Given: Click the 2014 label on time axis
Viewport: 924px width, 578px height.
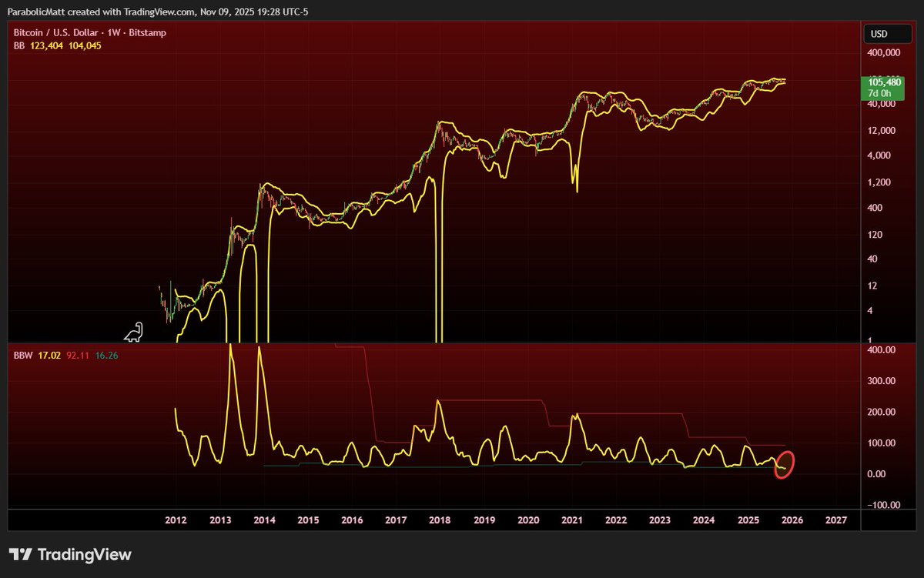Looking at the screenshot, I should tap(264, 520).
